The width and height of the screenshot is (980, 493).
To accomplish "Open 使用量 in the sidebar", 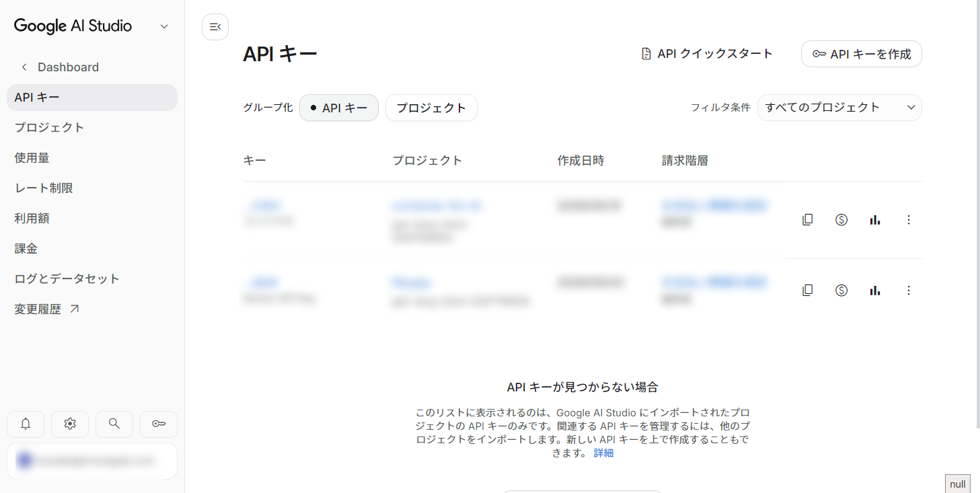I will click(92, 158).
